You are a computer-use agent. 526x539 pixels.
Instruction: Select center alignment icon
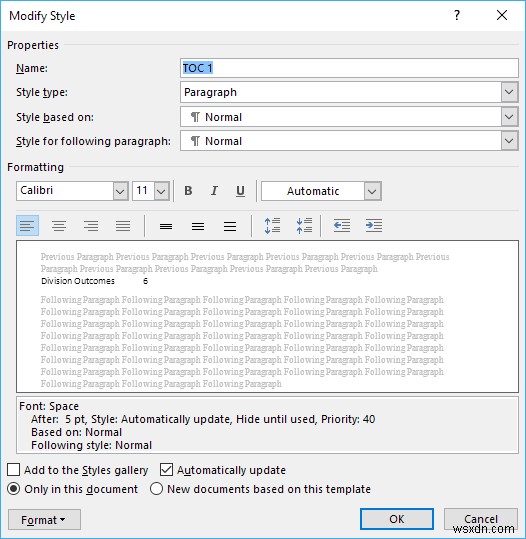tap(59, 226)
